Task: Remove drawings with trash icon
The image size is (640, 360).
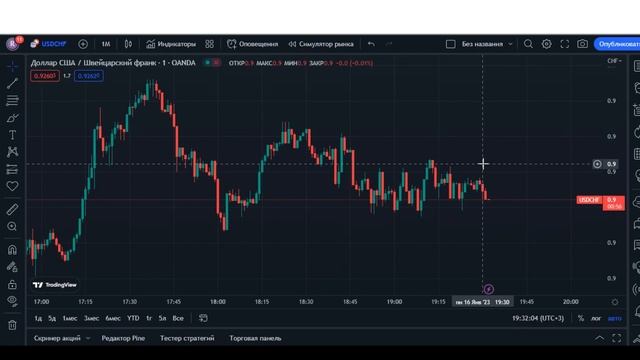Action: pyautogui.click(x=12, y=325)
